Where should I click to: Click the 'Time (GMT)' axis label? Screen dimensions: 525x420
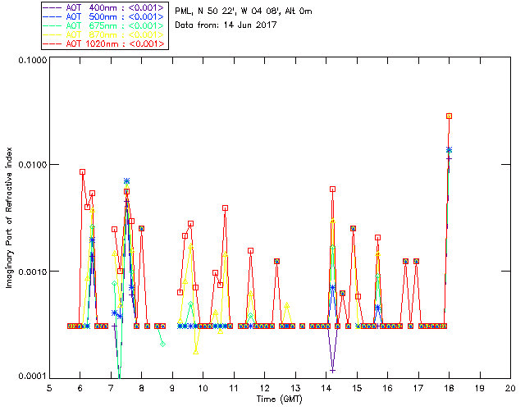pos(280,399)
